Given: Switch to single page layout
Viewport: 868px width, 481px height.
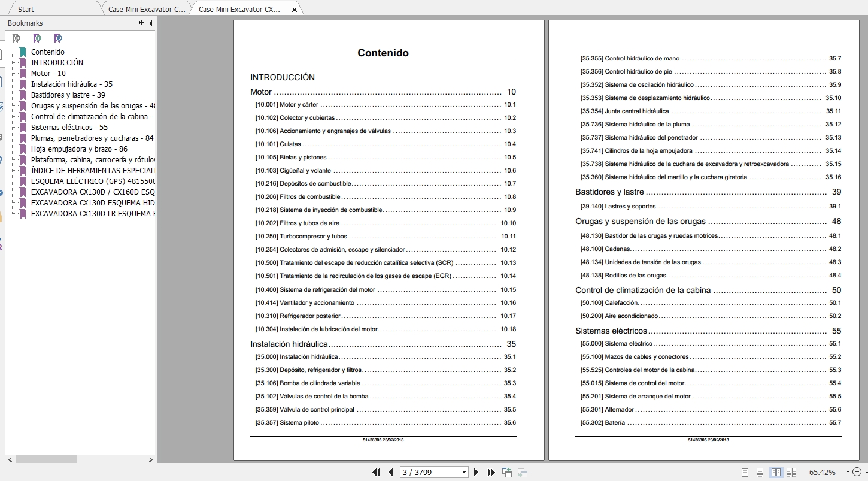Looking at the screenshot, I should click(x=745, y=472).
